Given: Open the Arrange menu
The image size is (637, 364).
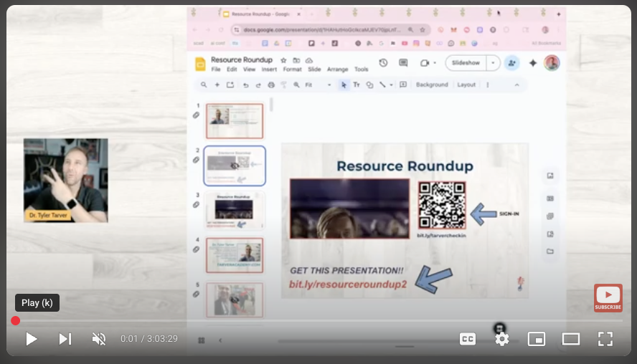Looking at the screenshot, I should (x=338, y=70).
